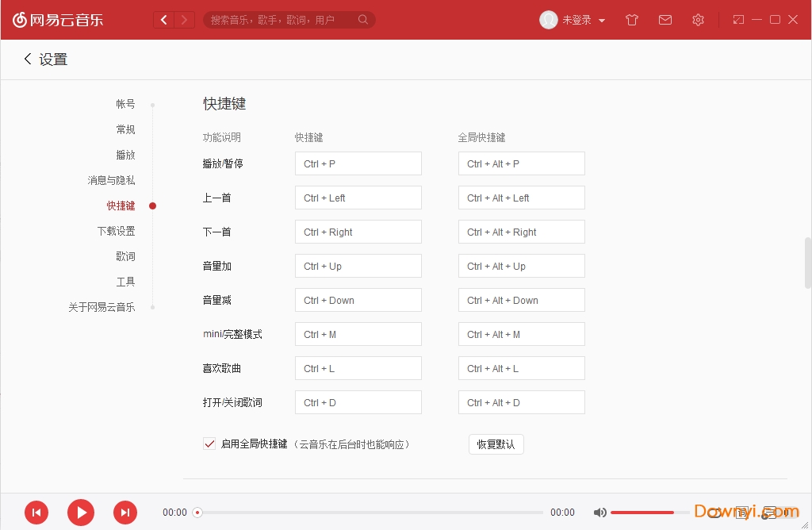Click the magnifier icon in search box
The width and height of the screenshot is (812, 530).
point(363,20)
